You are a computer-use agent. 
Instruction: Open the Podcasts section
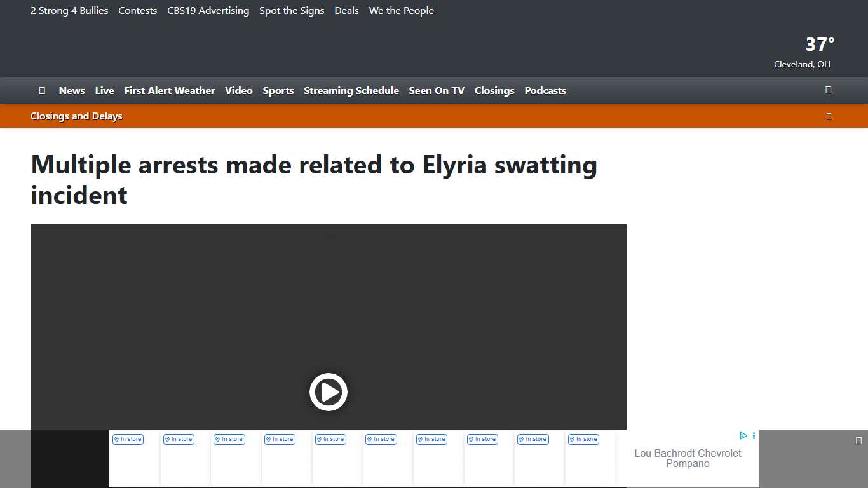545,90
